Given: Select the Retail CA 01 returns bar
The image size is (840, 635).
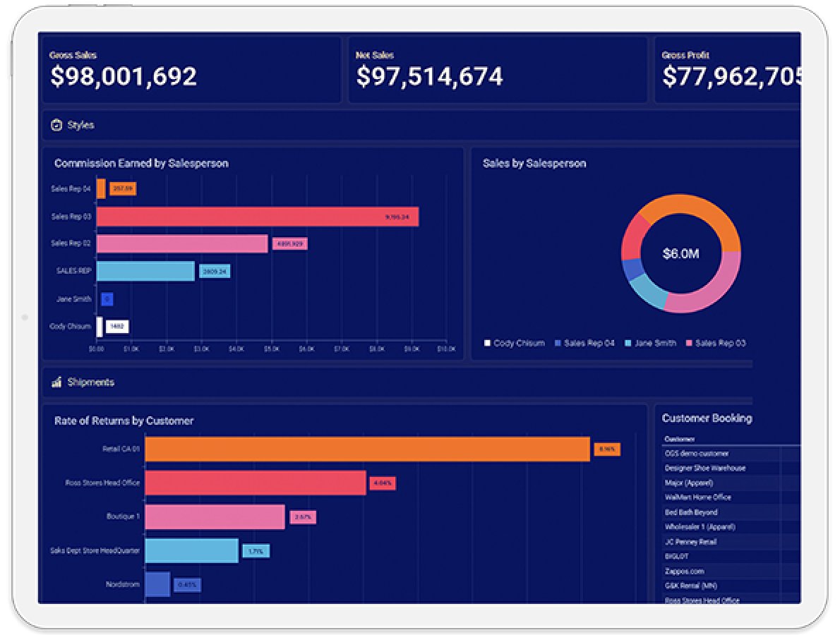Looking at the screenshot, I should [367, 449].
